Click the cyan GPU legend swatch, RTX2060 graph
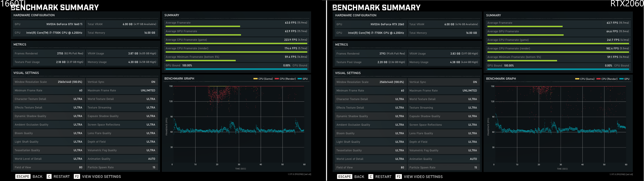 (x=621, y=79)
